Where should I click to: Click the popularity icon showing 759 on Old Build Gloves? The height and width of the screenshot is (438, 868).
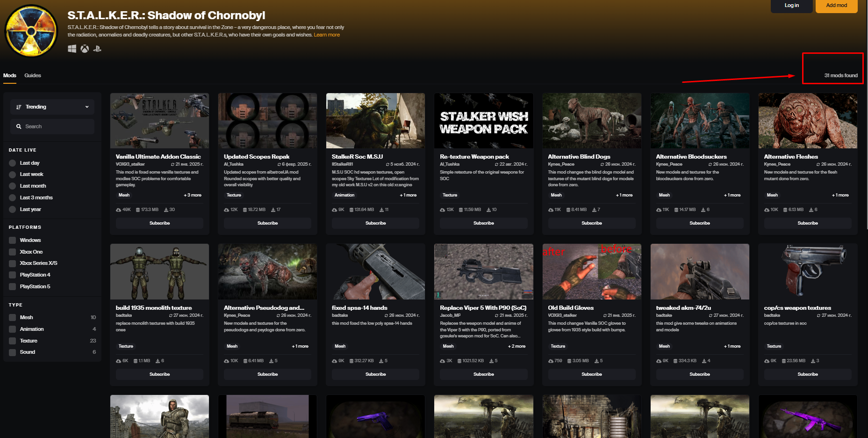click(551, 361)
